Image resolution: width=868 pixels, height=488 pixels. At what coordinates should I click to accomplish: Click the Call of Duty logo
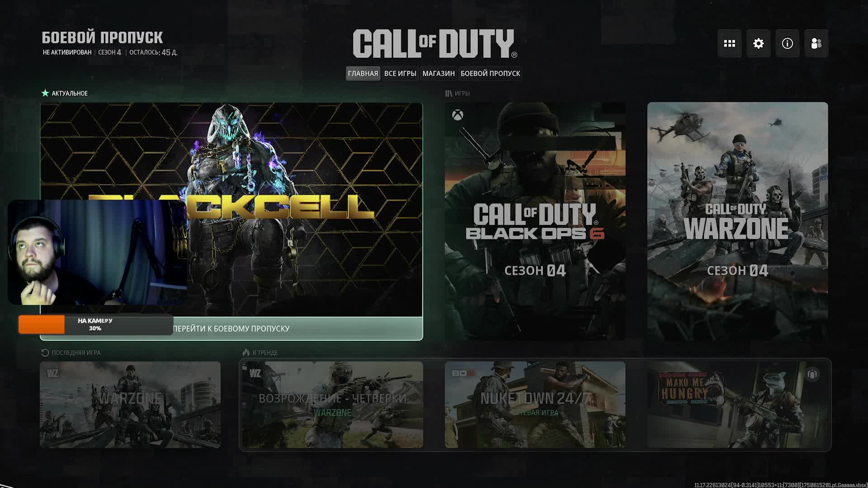[435, 44]
